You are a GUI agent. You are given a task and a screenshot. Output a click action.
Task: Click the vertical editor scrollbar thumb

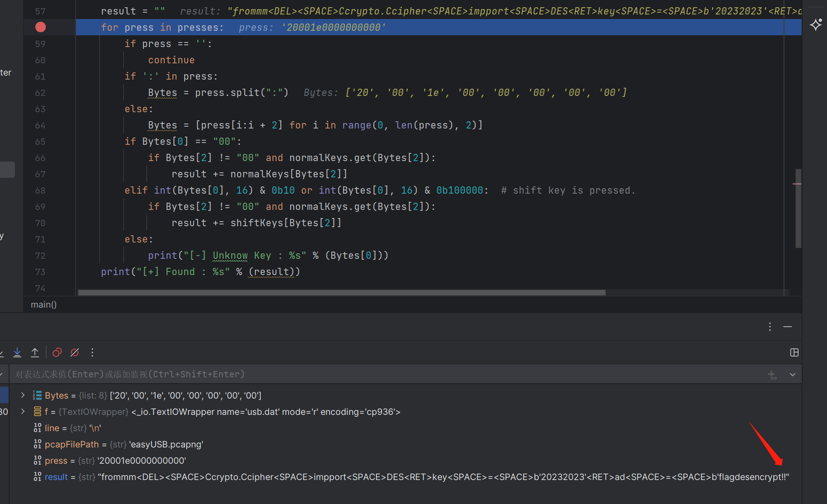click(798, 209)
